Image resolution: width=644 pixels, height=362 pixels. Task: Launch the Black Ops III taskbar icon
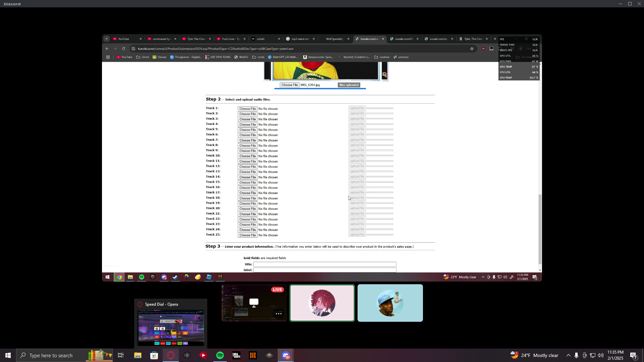[x=253, y=355]
